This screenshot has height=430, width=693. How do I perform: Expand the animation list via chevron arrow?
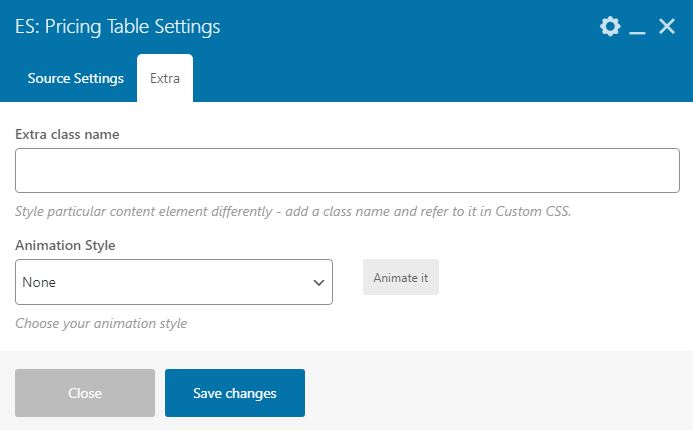pyautogui.click(x=319, y=282)
